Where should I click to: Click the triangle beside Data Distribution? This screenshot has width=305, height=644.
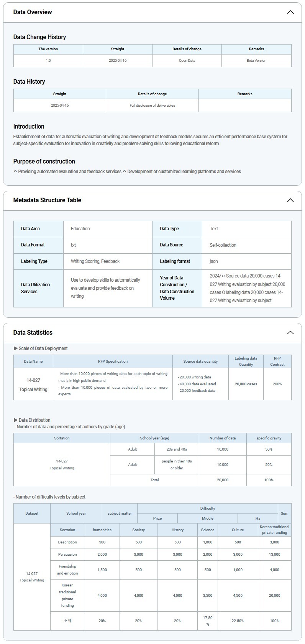coord(16,420)
